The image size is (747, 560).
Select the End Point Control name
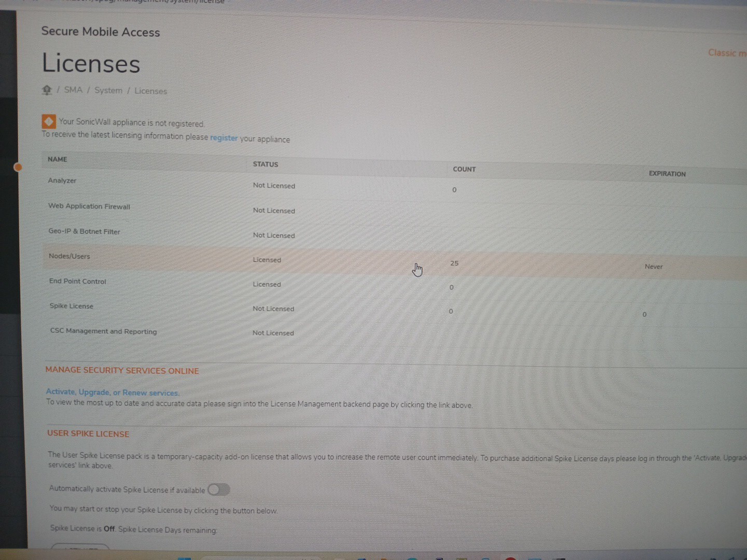78,281
